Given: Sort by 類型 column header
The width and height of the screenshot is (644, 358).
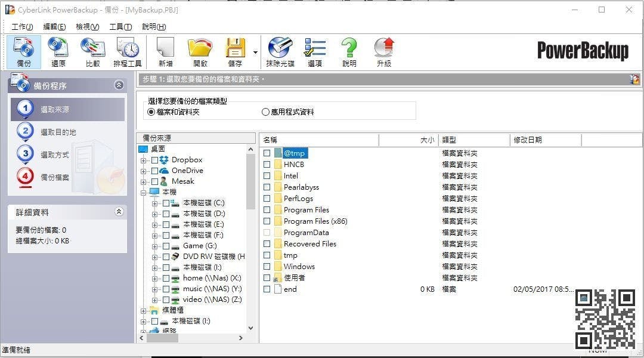Looking at the screenshot, I should point(475,140).
